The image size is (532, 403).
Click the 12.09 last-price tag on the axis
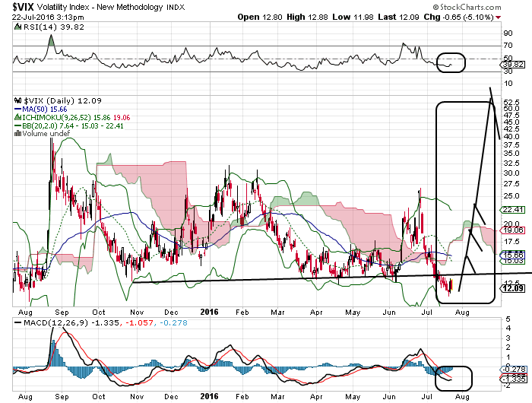[513, 288]
